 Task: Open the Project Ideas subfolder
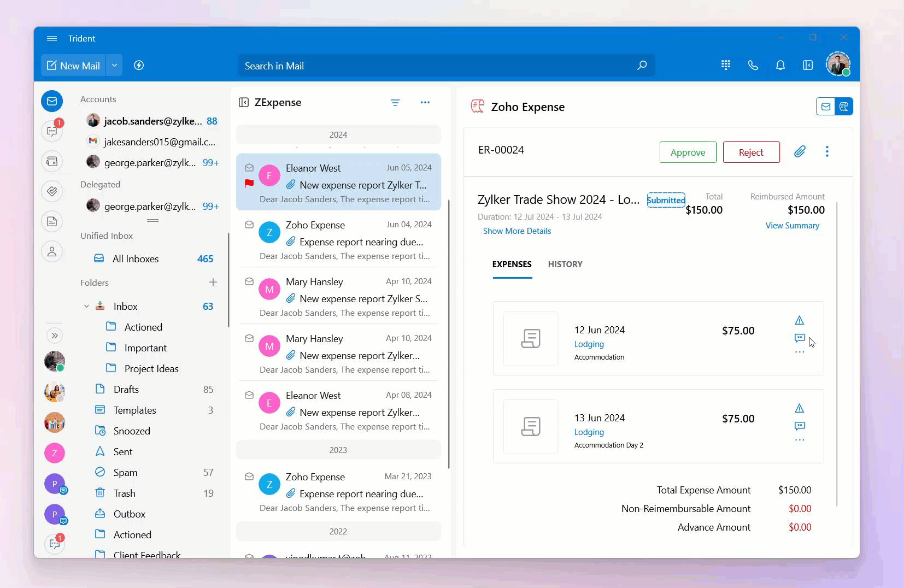(x=151, y=369)
